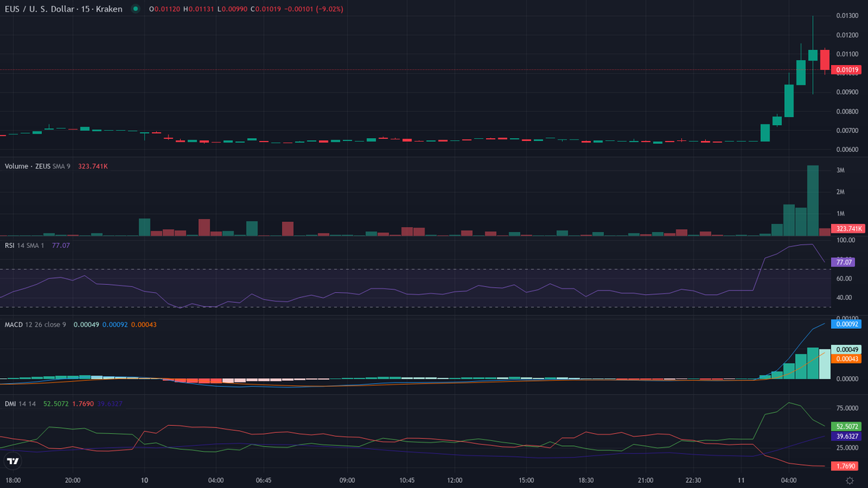
Task: Click the 09:00 time axis label
Action: [347, 480]
